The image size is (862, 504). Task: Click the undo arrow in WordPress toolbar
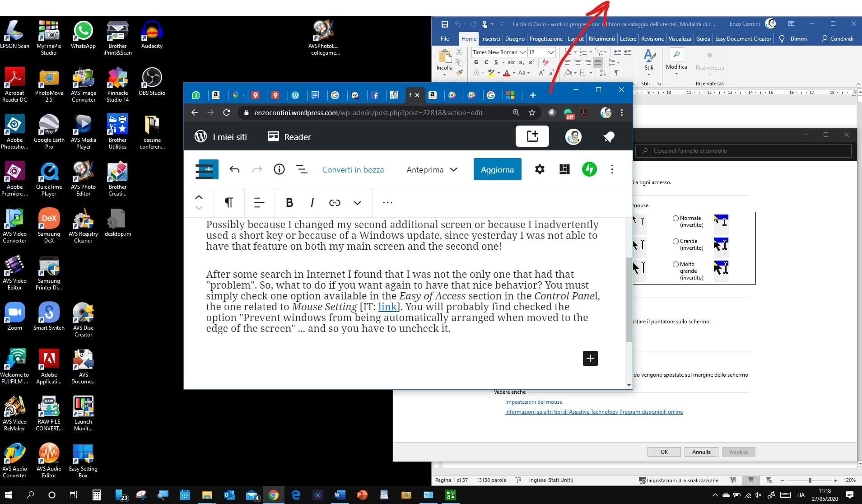coord(234,169)
